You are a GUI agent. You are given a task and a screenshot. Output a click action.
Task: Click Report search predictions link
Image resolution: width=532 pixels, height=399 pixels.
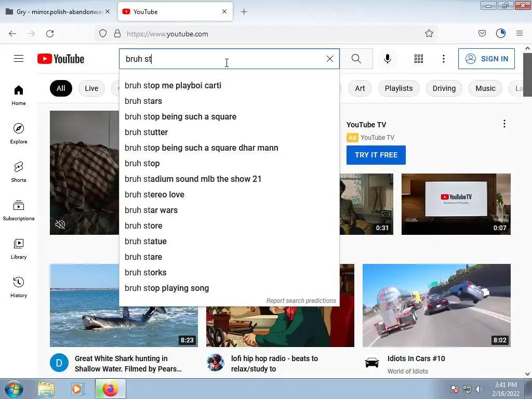pos(301,301)
